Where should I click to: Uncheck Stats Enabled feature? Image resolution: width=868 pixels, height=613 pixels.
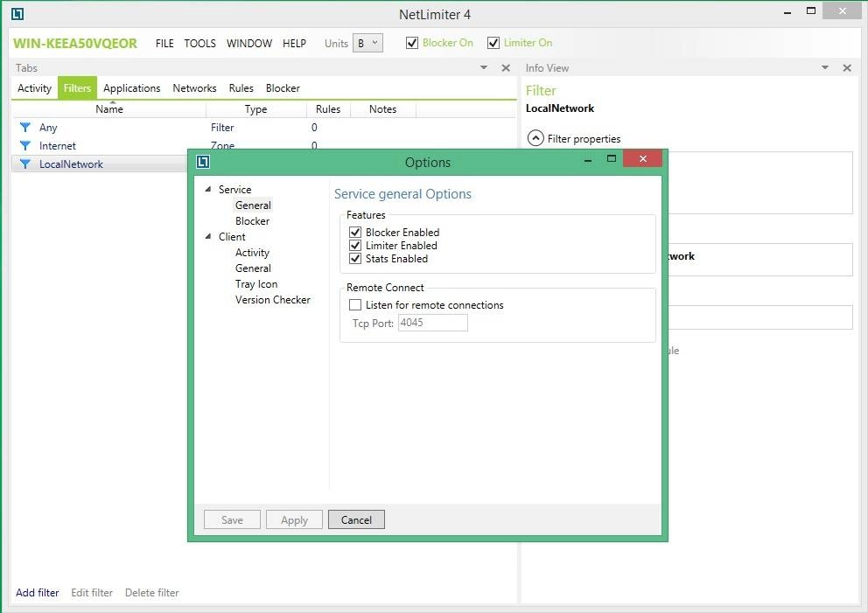[355, 259]
